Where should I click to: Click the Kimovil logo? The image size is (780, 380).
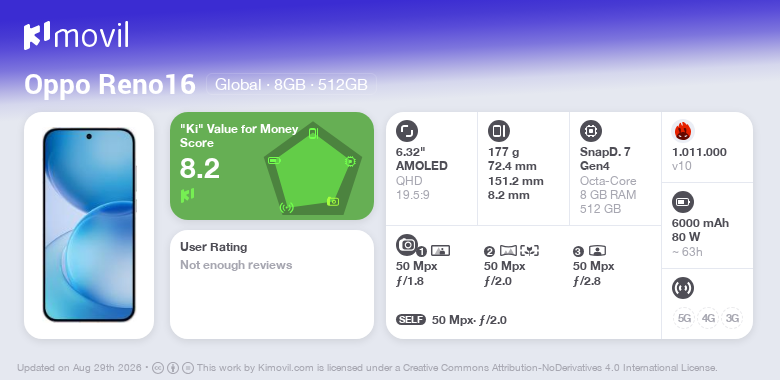pyautogui.click(x=76, y=36)
